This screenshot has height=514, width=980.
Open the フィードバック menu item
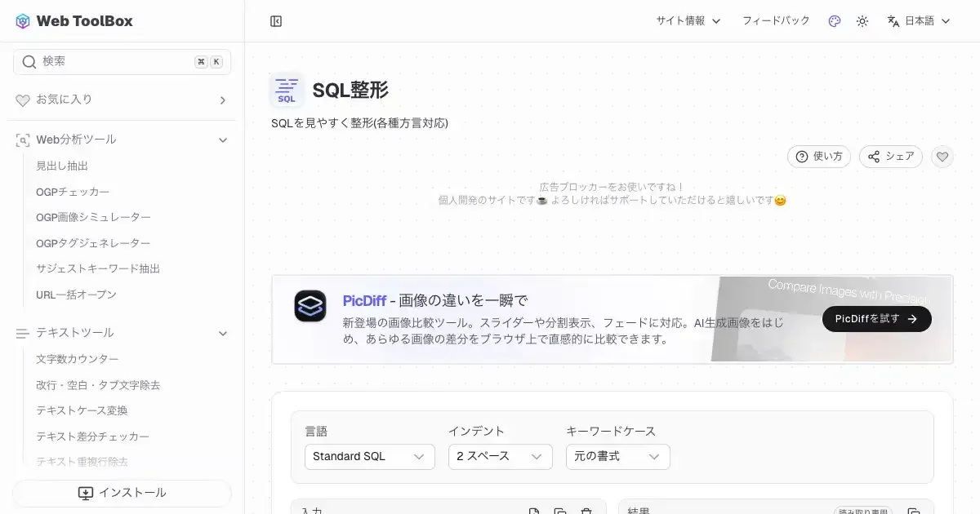tap(775, 21)
